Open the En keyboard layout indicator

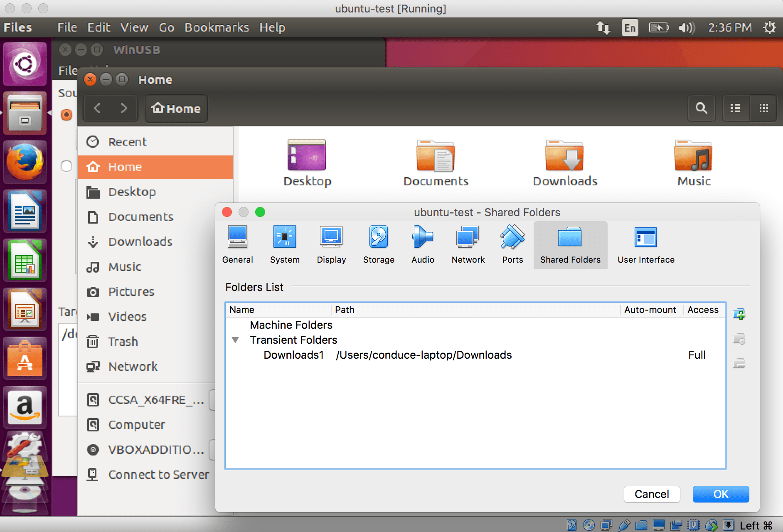(630, 27)
